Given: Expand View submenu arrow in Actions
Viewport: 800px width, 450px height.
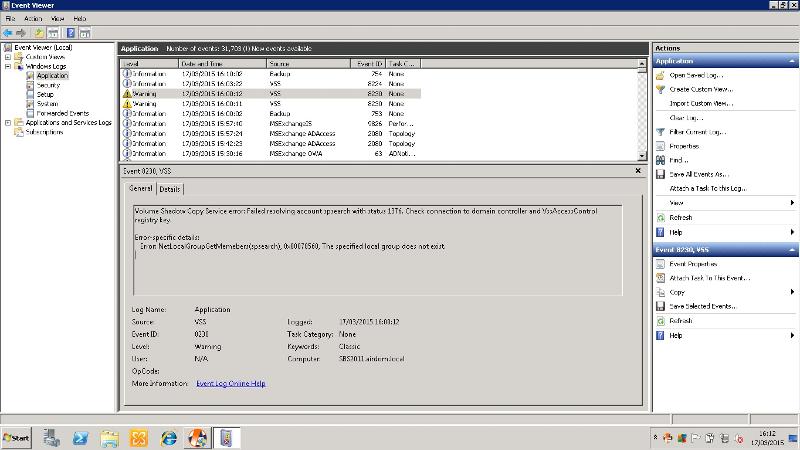Looking at the screenshot, I should click(792, 203).
